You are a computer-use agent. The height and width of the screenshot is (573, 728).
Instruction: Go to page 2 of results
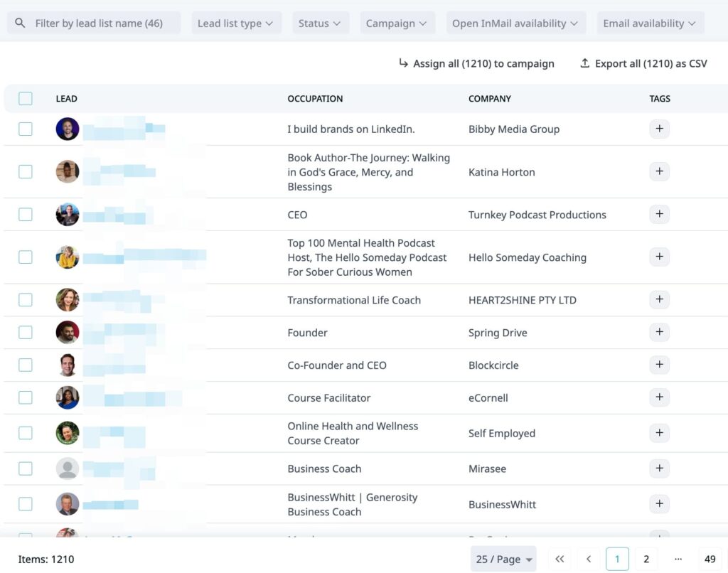[x=646, y=559]
